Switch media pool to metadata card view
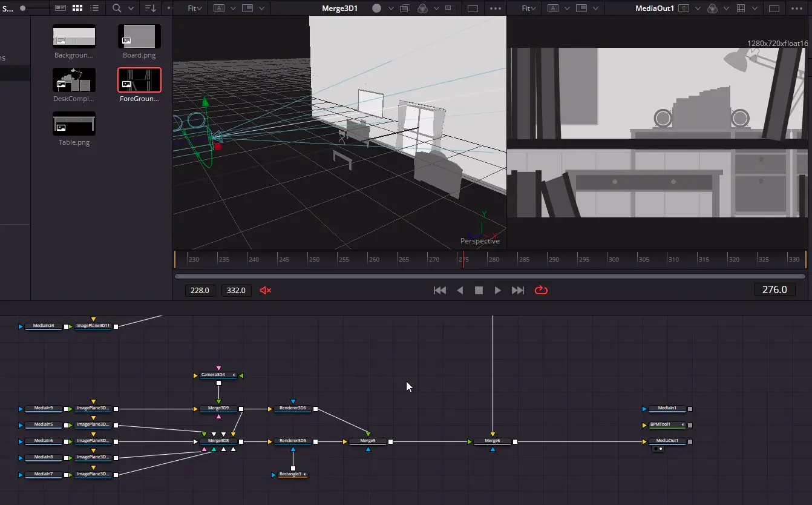 61,8
